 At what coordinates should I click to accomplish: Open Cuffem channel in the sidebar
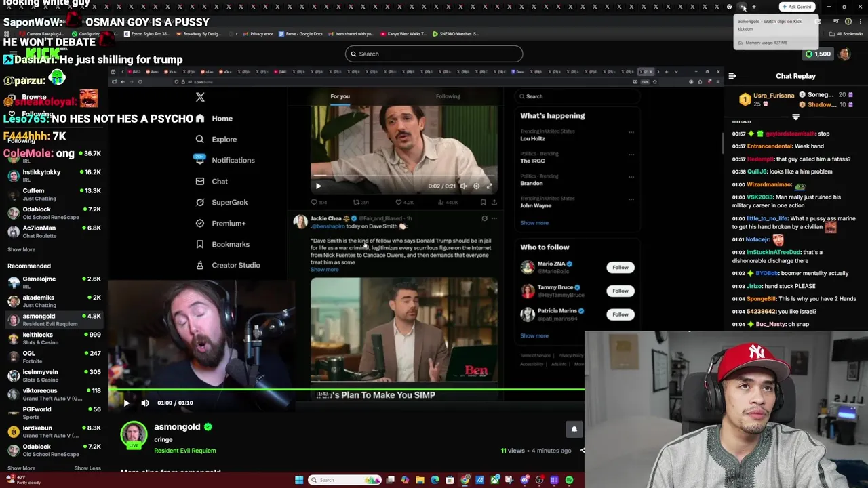tap(54, 195)
